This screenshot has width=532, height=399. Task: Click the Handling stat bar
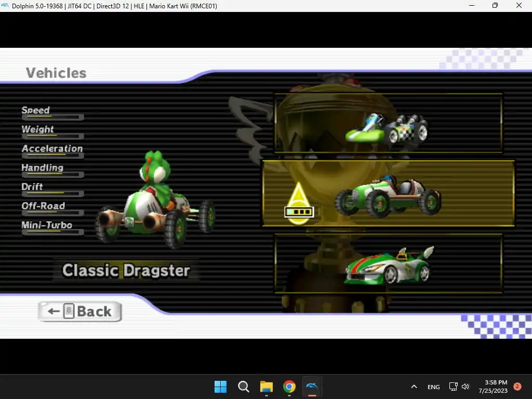point(52,175)
